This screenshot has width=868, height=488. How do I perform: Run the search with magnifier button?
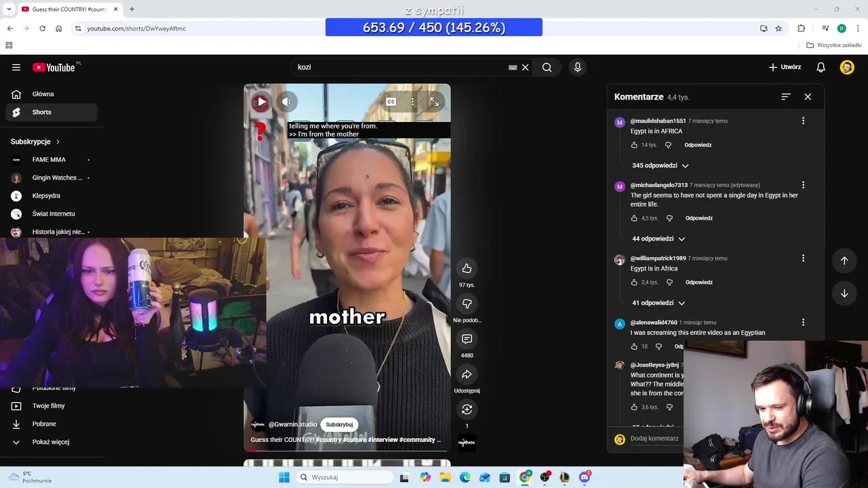pos(547,67)
